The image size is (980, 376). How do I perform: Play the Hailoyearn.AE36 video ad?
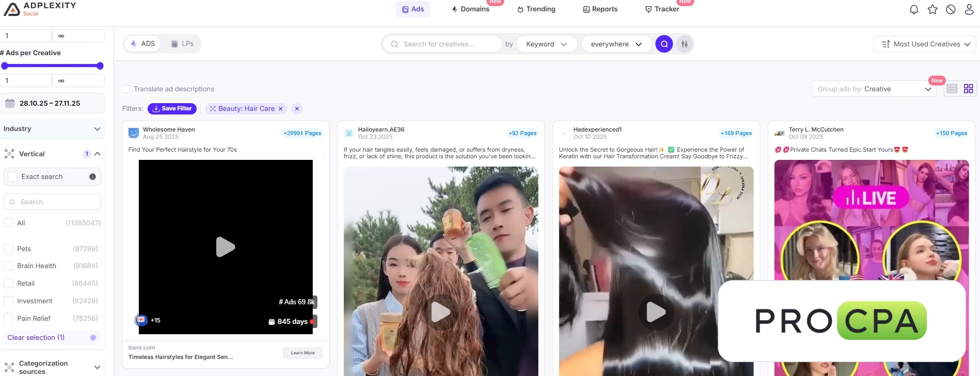point(441,312)
